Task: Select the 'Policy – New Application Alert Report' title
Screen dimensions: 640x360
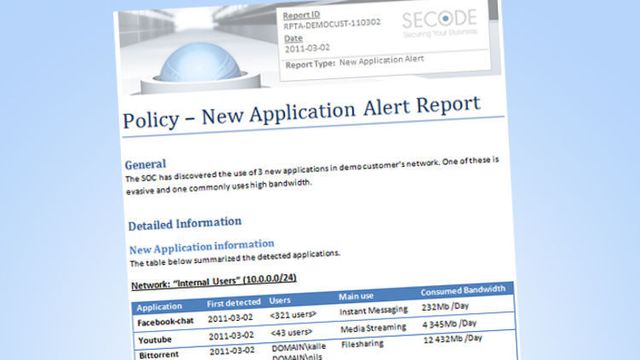Action: tap(302, 112)
